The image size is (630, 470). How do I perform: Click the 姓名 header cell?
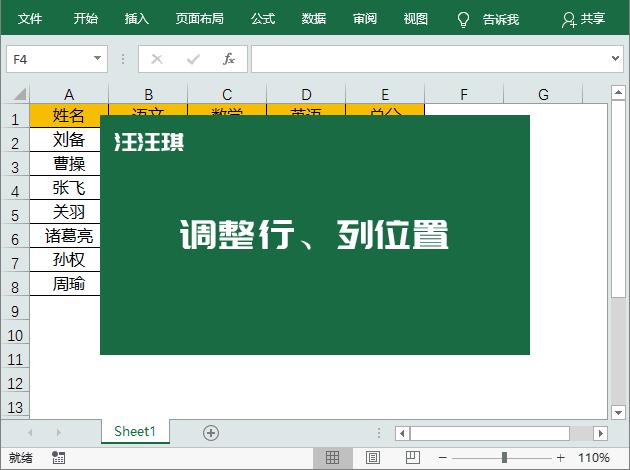point(69,116)
